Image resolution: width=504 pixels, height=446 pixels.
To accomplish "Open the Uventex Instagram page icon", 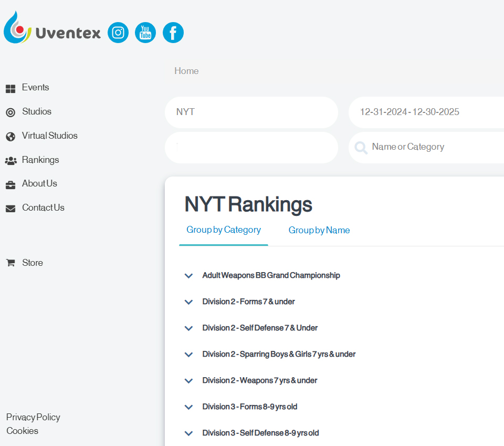I will point(118,33).
